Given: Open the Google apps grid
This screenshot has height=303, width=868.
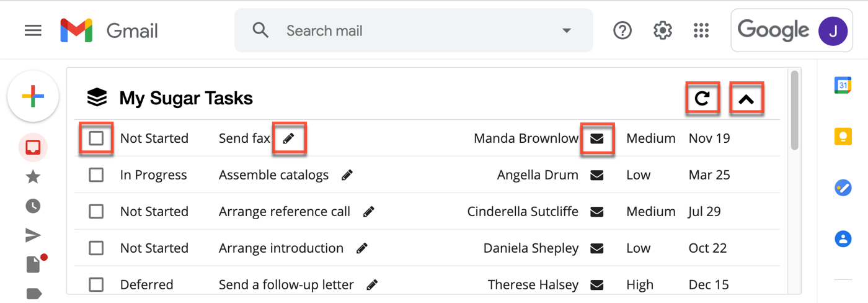Looking at the screenshot, I should [701, 30].
